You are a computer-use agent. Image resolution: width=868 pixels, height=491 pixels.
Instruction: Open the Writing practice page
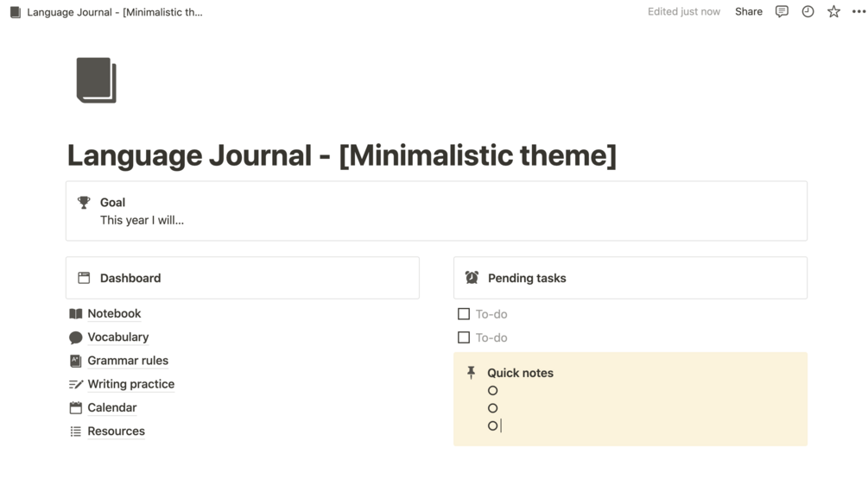tap(130, 384)
